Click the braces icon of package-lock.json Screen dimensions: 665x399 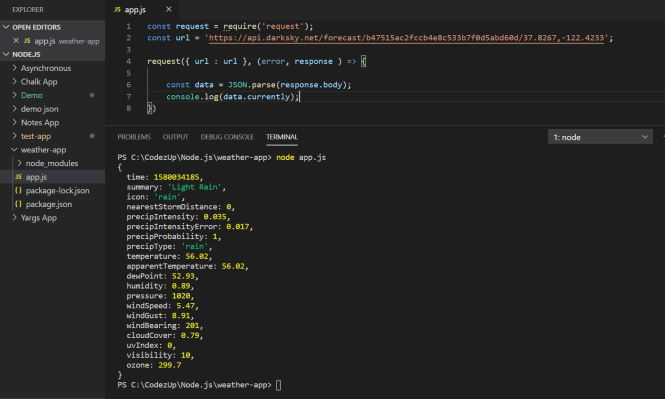click(18, 190)
